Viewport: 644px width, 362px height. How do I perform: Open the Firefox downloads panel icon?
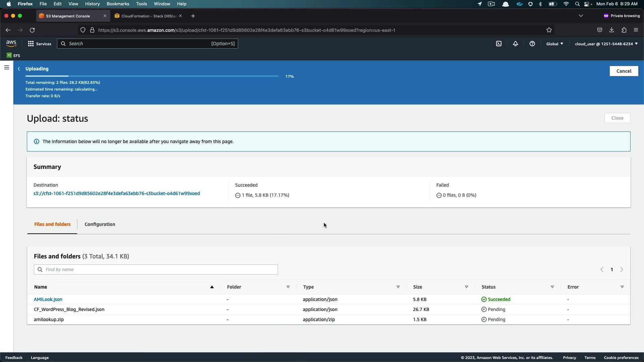click(612, 30)
